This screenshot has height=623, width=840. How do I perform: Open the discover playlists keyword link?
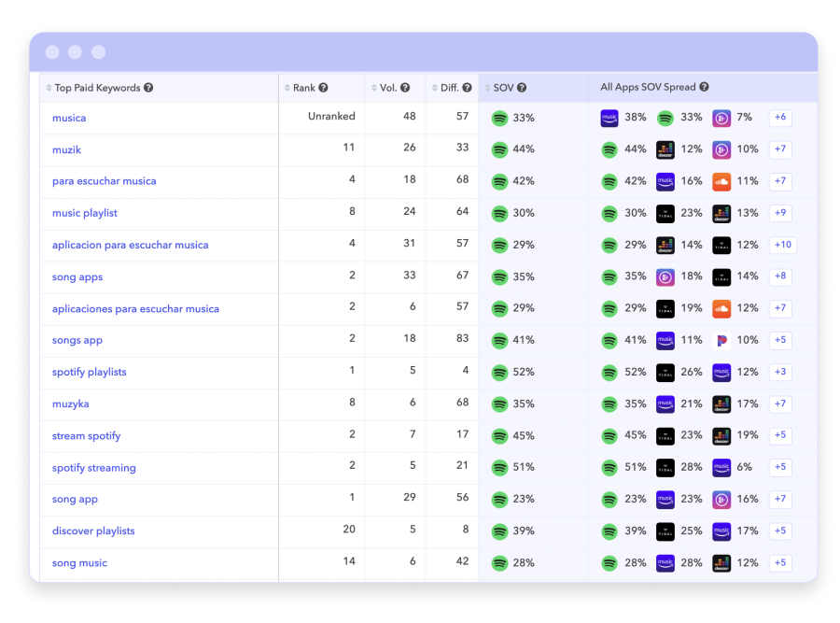tap(93, 531)
